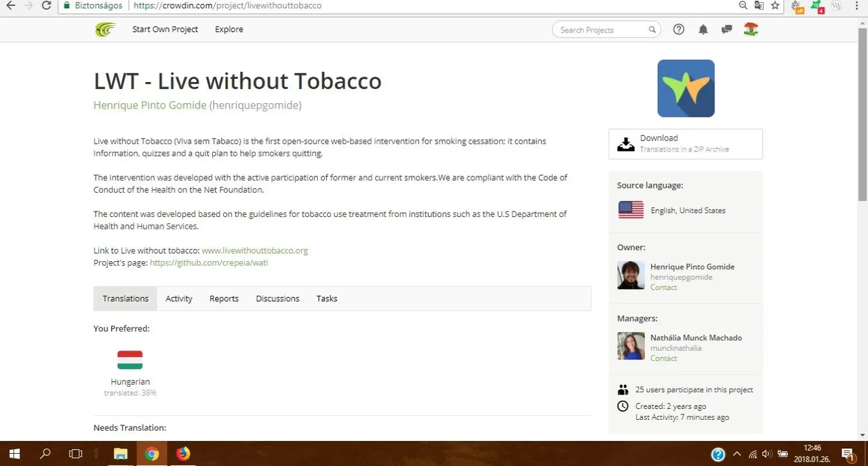Contact manager Nathália Munck Machado
This screenshot has width=868, height=466.
pos(663,358)
